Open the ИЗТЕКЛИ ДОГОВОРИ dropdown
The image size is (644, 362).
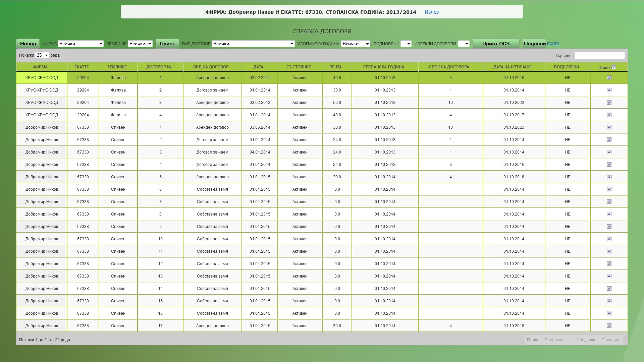click(464, 44)
